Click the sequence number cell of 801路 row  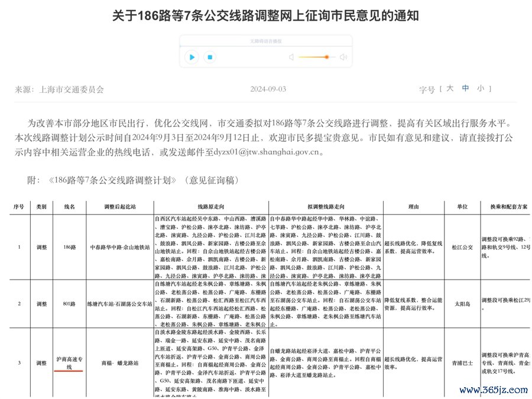coord(20,304)
